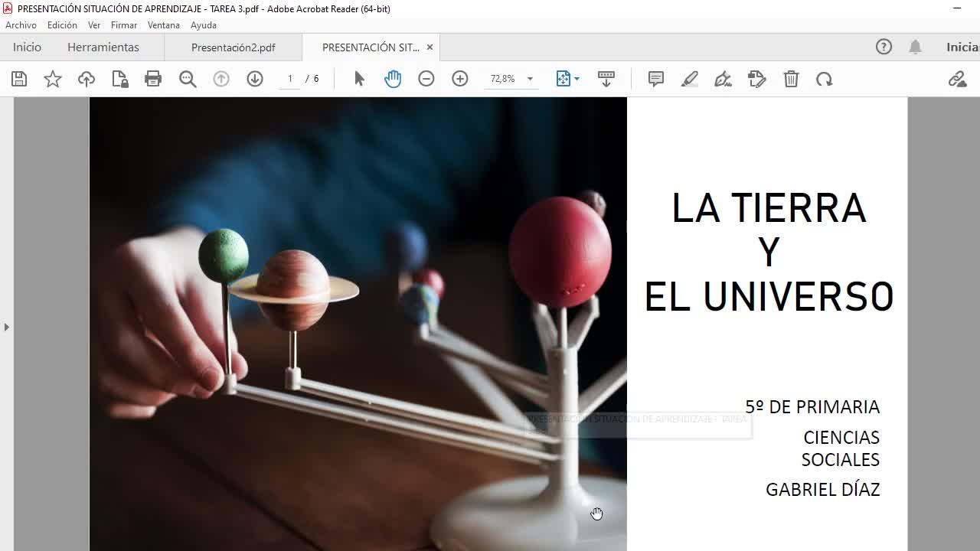Open the Archivo menu
This screenshot has width=980, height=551.
(21, 25)
